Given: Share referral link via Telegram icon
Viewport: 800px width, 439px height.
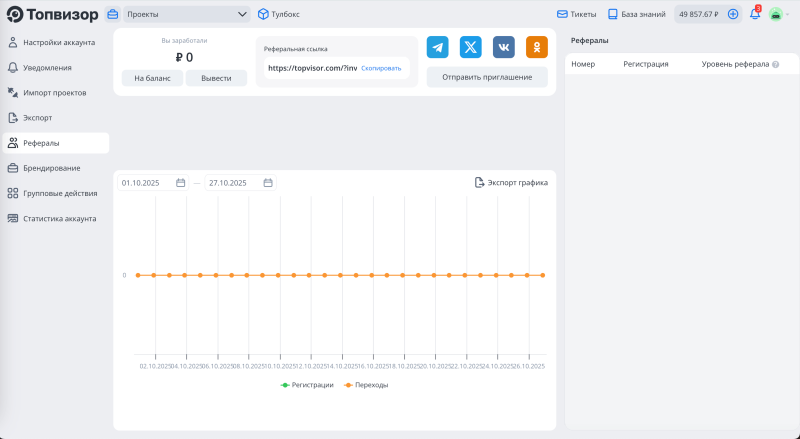Looking at the screenshot, I should [437, 47].
